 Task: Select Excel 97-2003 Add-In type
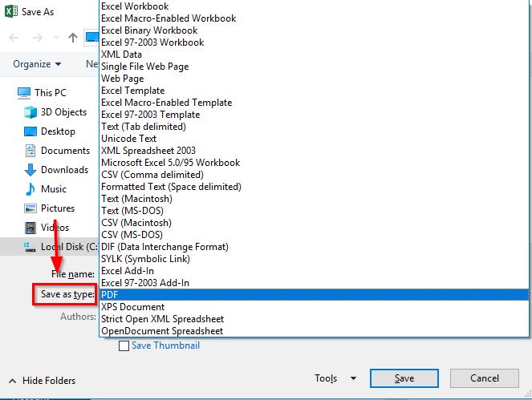315,283
